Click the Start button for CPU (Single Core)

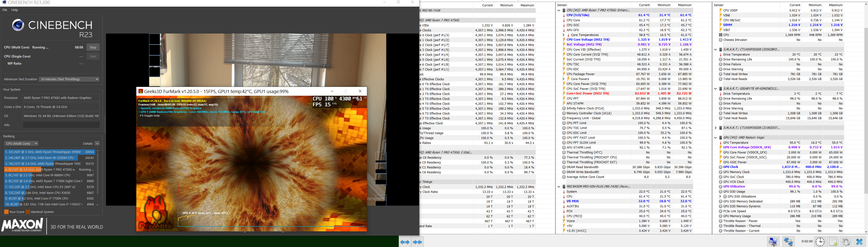(93, 57)
